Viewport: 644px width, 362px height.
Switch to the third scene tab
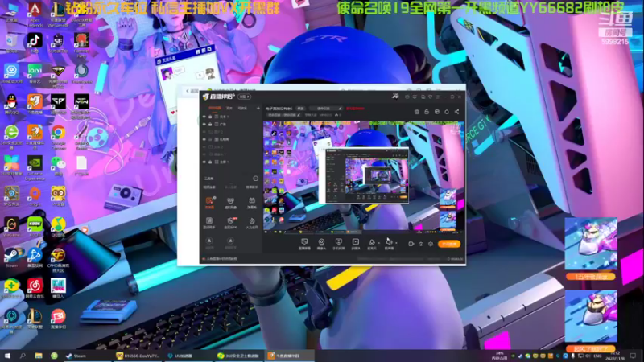[x=243, y=109]
